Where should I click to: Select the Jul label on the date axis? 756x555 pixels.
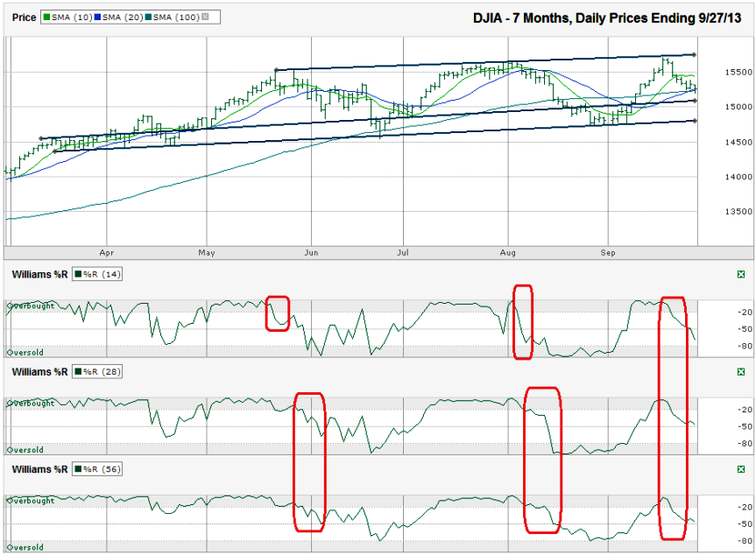tap(403, 252)
